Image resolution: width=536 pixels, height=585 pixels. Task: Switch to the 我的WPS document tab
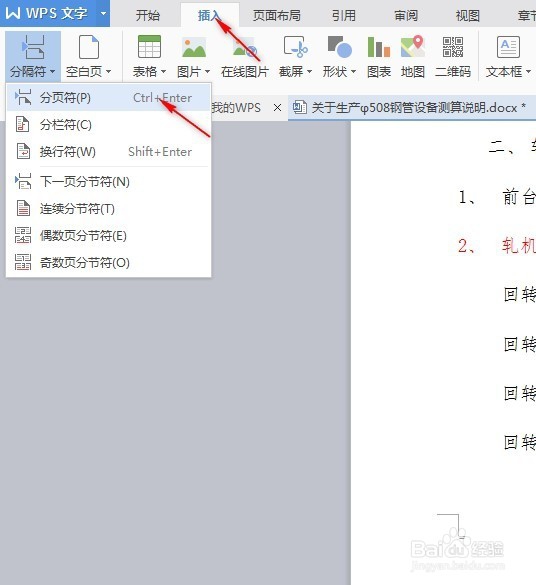pyautogui.click(x=236, y=108)
